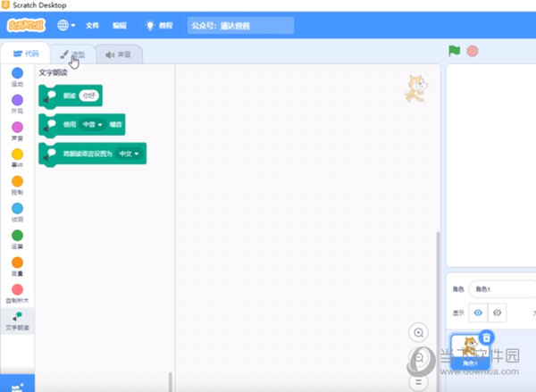
Task: Edit the sprite name field 角色1
Action: (x=502, y=289)
